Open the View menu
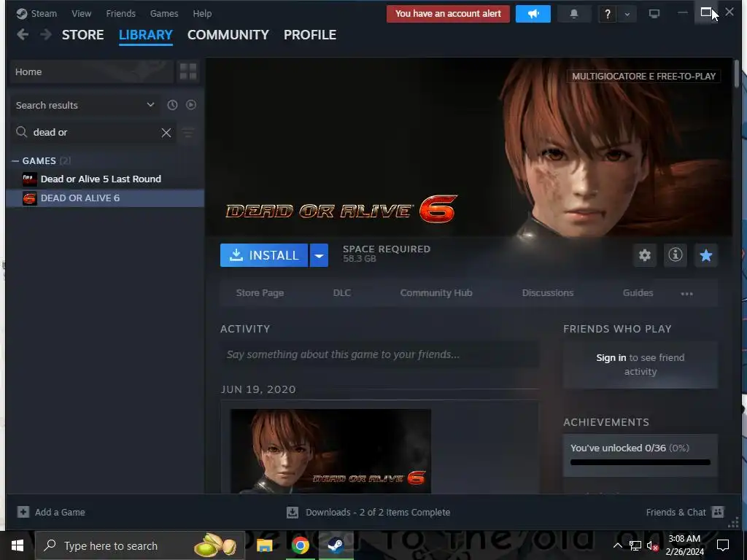The height and width of the screenshot is (560, 747). [x=82, y=14]
